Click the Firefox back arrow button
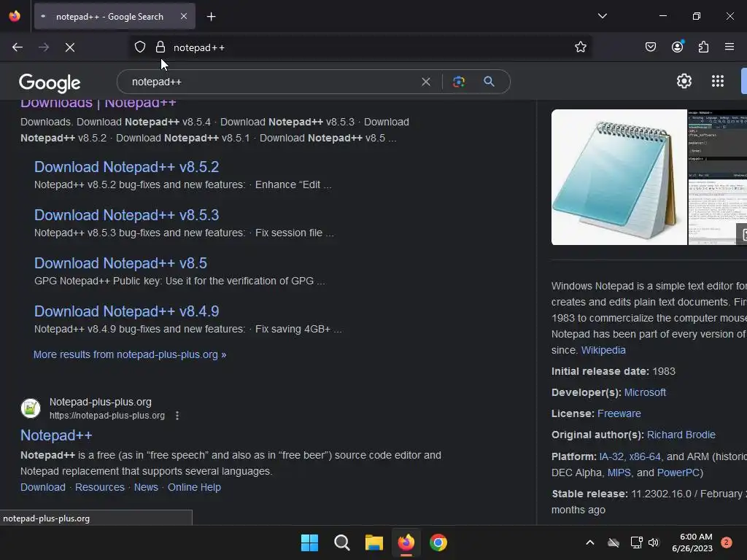Screen dimensions: 747x560 [x=18, y=47]
